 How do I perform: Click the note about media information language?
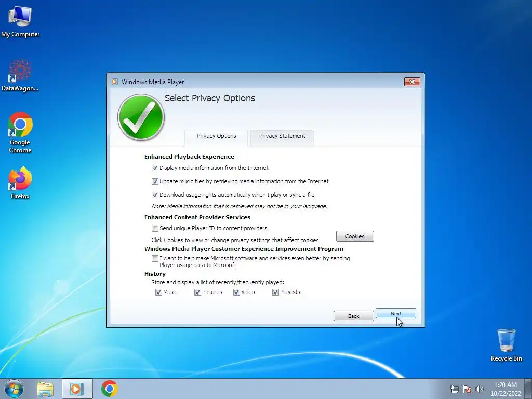click(x=240, y=206)
